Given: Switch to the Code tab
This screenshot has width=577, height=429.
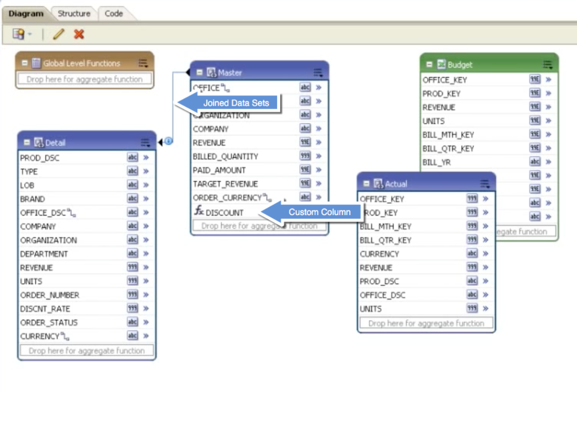Looking at the screenshot, I should tap(114, 14).
